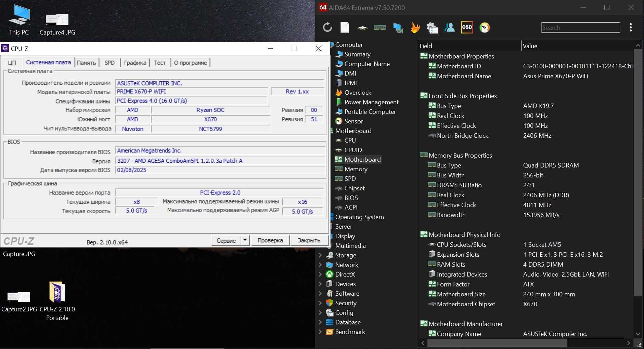The width and height of the screenshot is (644, 349).
Task: Expand the Storage tree node
Action: click(320, 255)
